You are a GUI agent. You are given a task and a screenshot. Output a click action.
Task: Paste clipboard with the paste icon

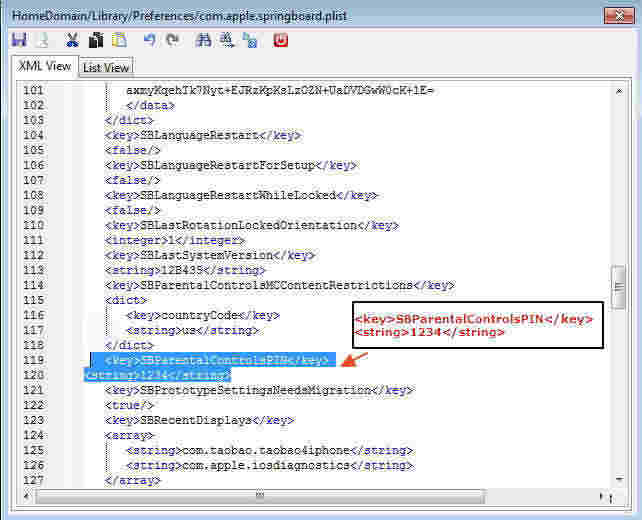[119, 40]
